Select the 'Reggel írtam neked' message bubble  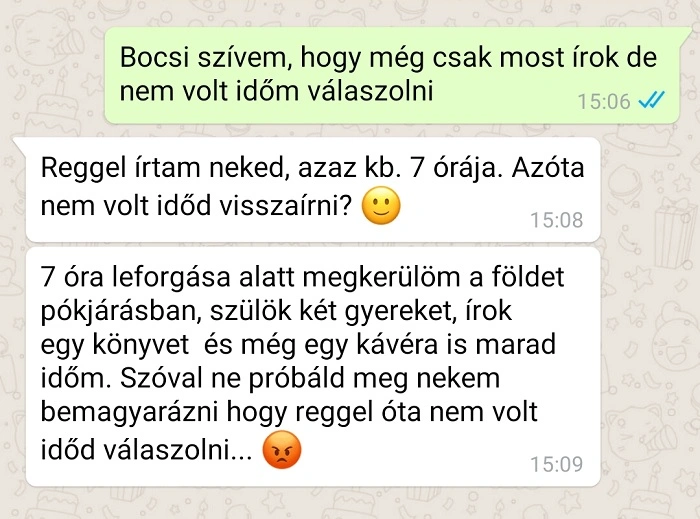(x=310, y=190)
